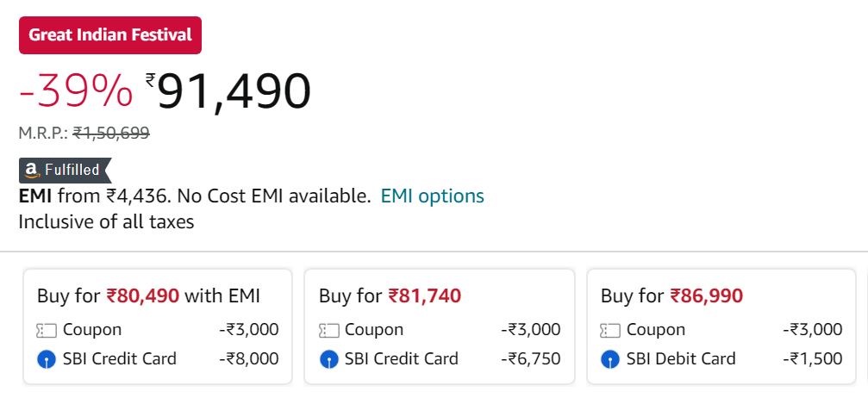The height and width of the screenshot is (398, 868).
Task: Click the Great Indian Festival badge
Action: (x=110, y=35)
